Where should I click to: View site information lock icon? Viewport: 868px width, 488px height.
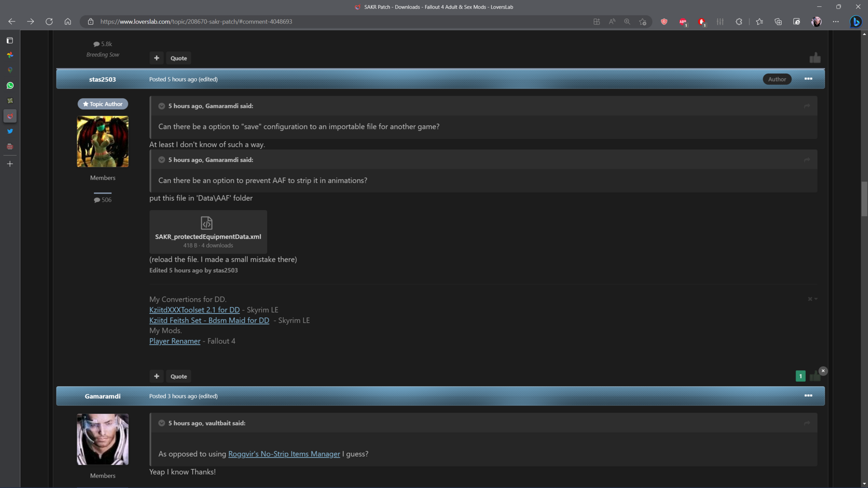coord(90,21)
